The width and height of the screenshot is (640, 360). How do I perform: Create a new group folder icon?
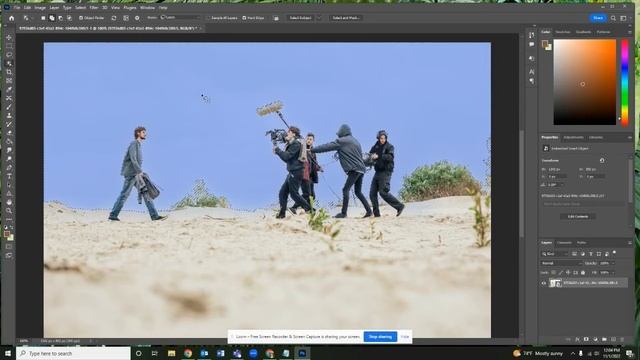(x=604, y=339)
